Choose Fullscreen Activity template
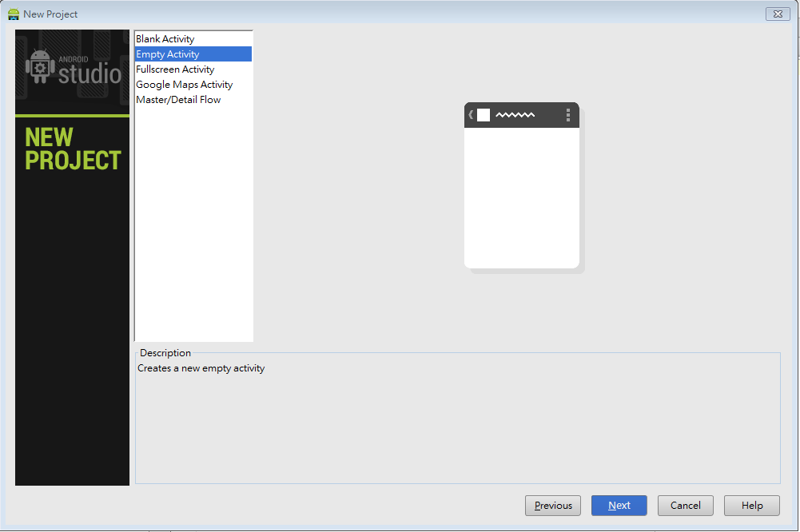 click(x=193, y=69)
